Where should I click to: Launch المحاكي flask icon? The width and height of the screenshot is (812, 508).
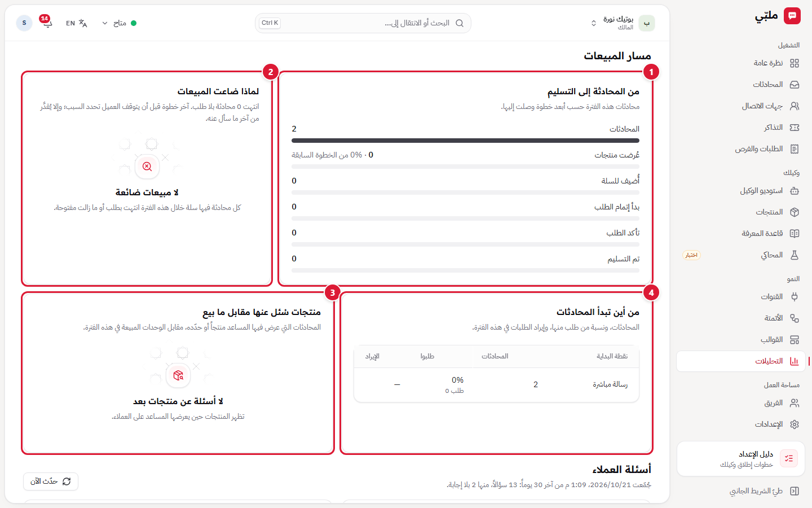point(795,255)
